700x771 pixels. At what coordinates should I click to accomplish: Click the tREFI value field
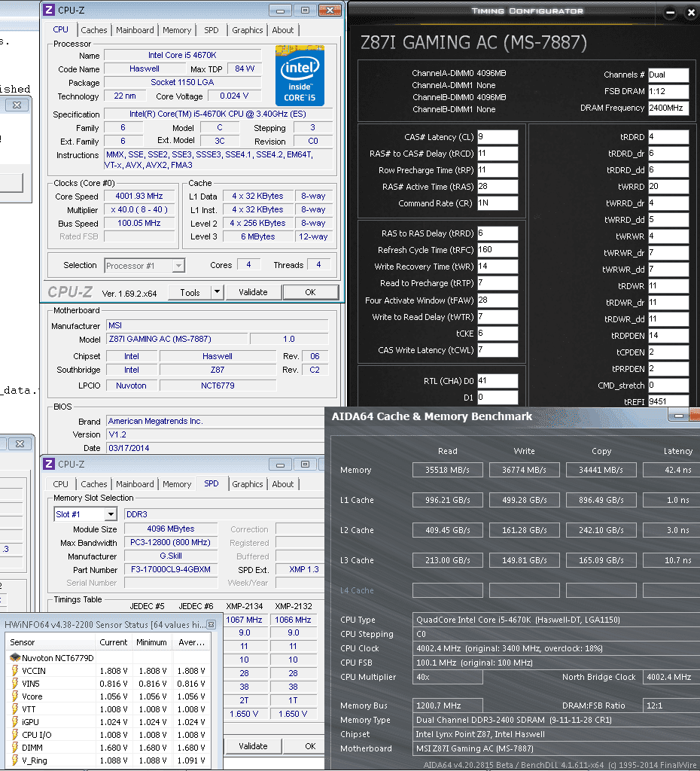point(668,401)
